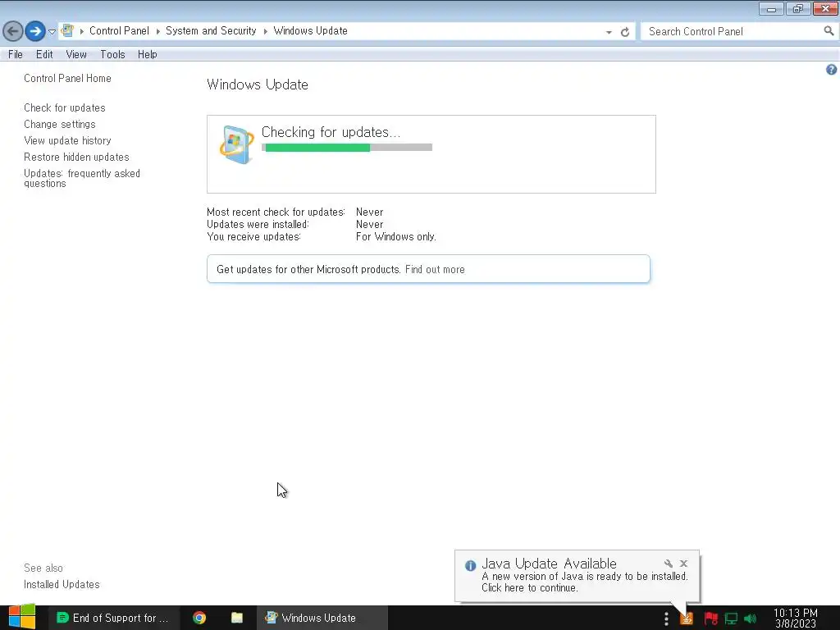
Task: Go to Control Panel Home
Action: pyautogui.click(x=67, y=78)
